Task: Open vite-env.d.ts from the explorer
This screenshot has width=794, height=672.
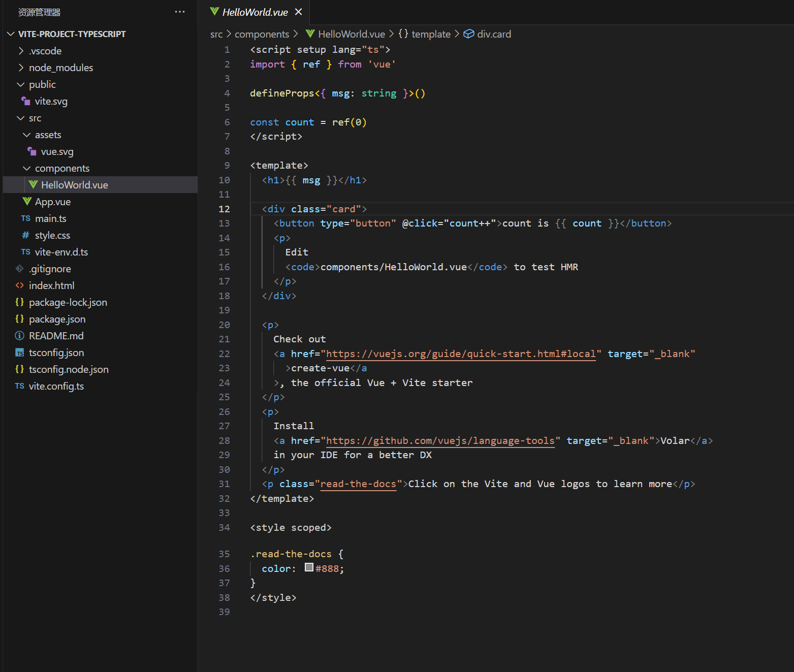Action: click(x=61, y=252)
